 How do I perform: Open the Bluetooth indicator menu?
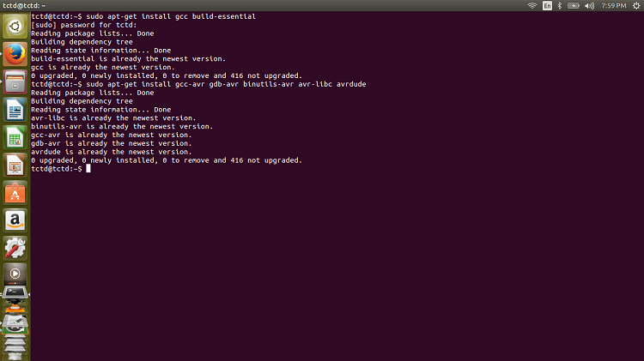pyautogui.click(x=559, y=6)
